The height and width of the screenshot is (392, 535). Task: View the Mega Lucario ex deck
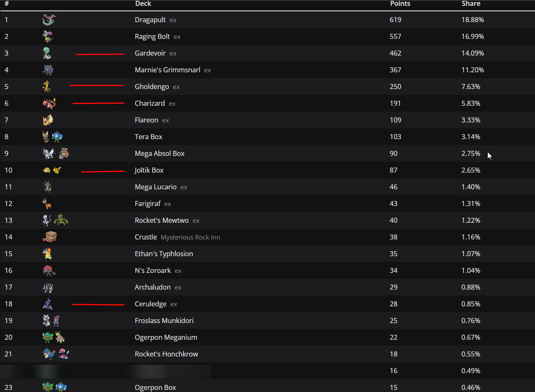pos(161,187)
